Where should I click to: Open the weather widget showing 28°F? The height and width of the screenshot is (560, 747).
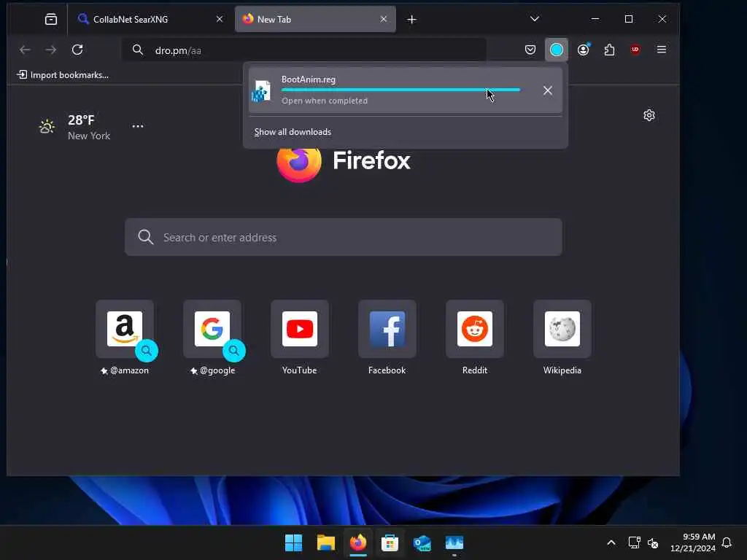pyautogui.click(x=75, y=127)
